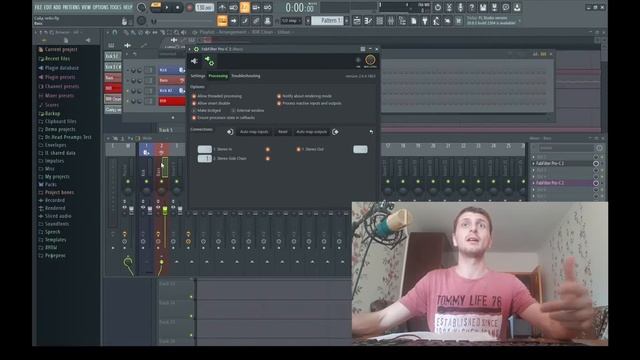
Task: Enable the External window option
Action: (x=233, y=111)
